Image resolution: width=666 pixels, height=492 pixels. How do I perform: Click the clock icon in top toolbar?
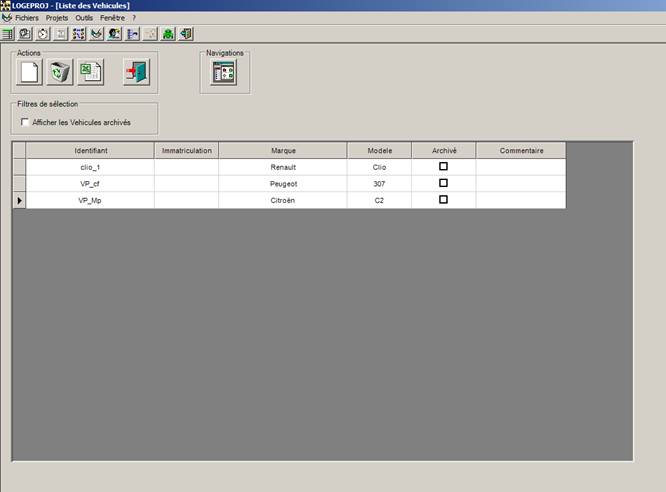pyautogui.click(x=43, y=33)
